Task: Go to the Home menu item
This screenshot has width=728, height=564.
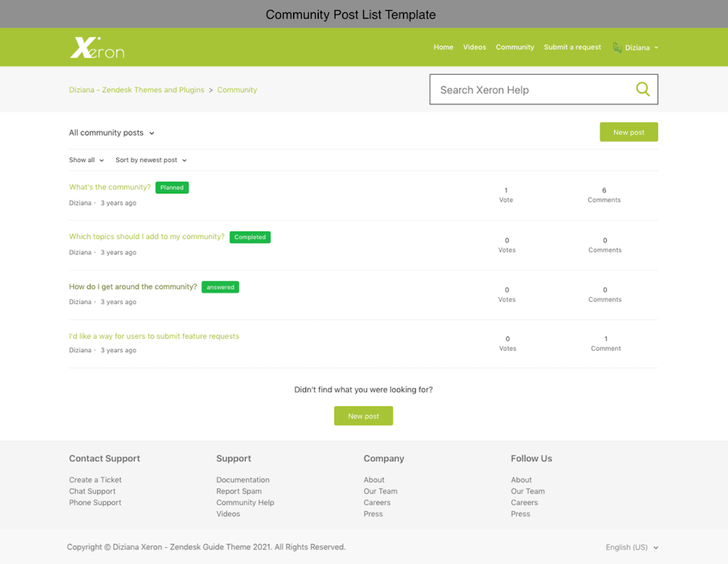Action: tap(443, 48)
